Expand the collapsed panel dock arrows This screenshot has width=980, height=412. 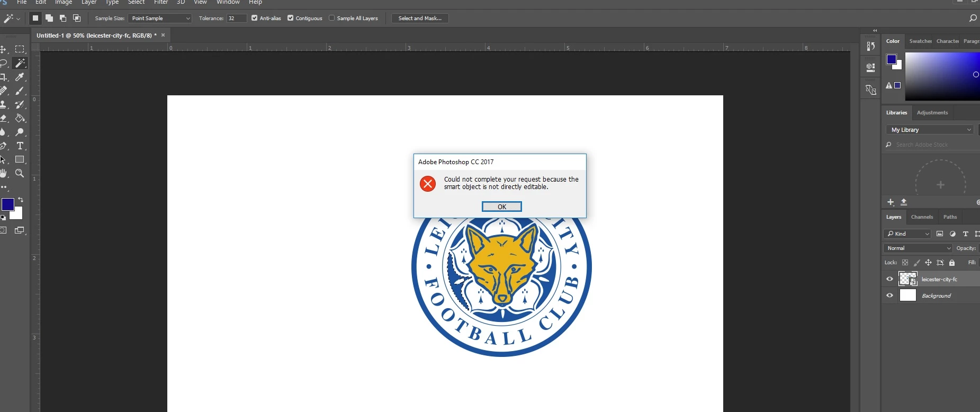(875, 31)
